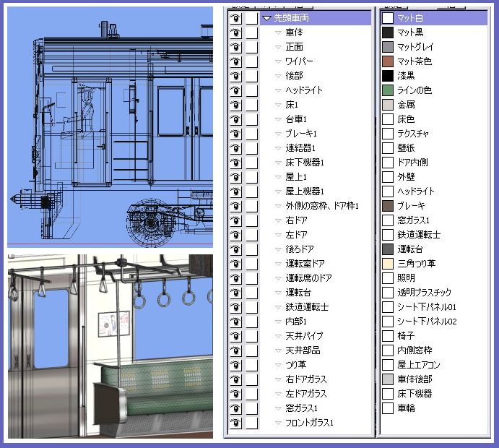Toggle lock box for 運転台 object
Image resolution: width=499 pixels, height=448 pixels.
(252, 293)
